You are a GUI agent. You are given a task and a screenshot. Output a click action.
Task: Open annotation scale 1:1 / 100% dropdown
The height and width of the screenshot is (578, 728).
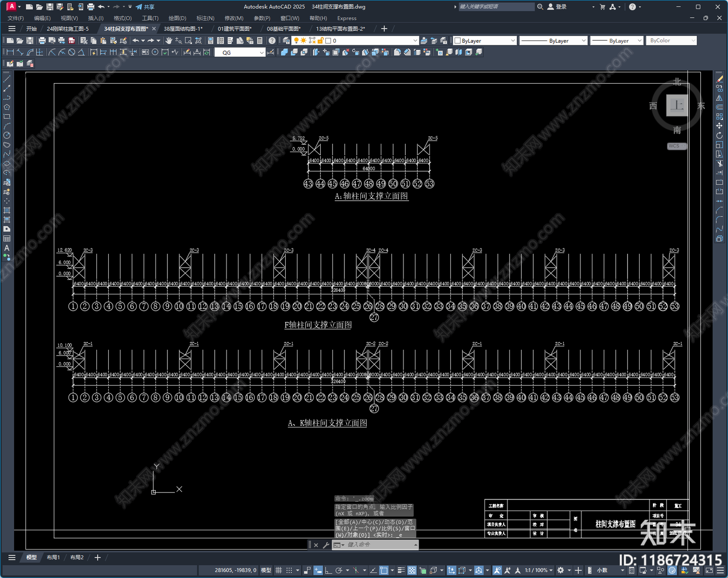pos(539,570)
